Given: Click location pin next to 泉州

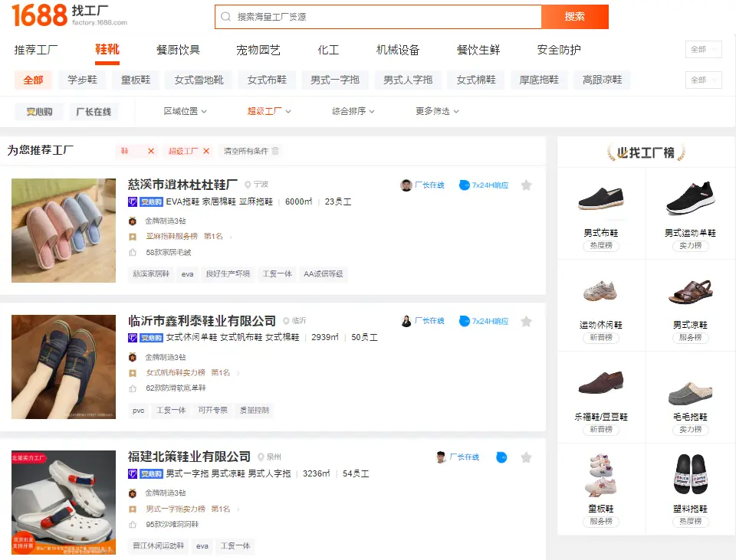Looking at the screenshot, I should (261, 457).
